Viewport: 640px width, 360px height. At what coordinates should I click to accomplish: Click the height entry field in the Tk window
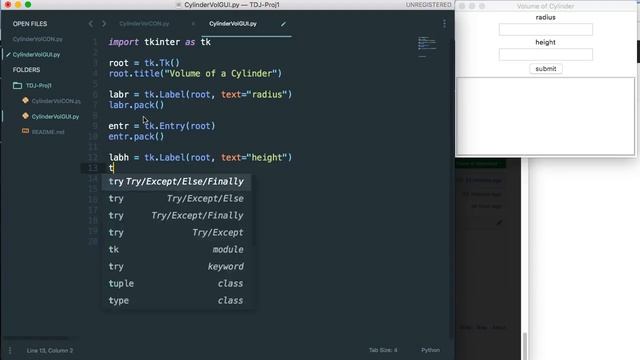pyautogui.click(x=546, y=54)
